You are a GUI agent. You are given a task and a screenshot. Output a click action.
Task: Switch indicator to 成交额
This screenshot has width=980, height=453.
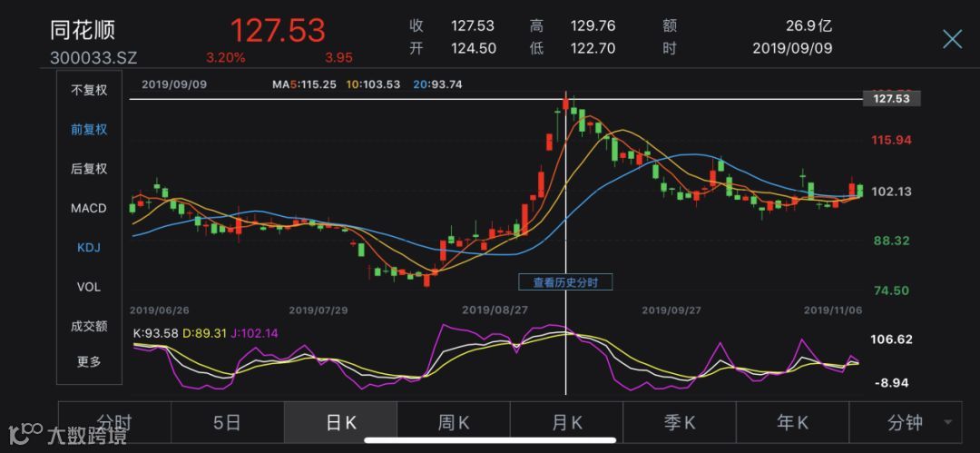pyautogui.click(x=89, y=326)
